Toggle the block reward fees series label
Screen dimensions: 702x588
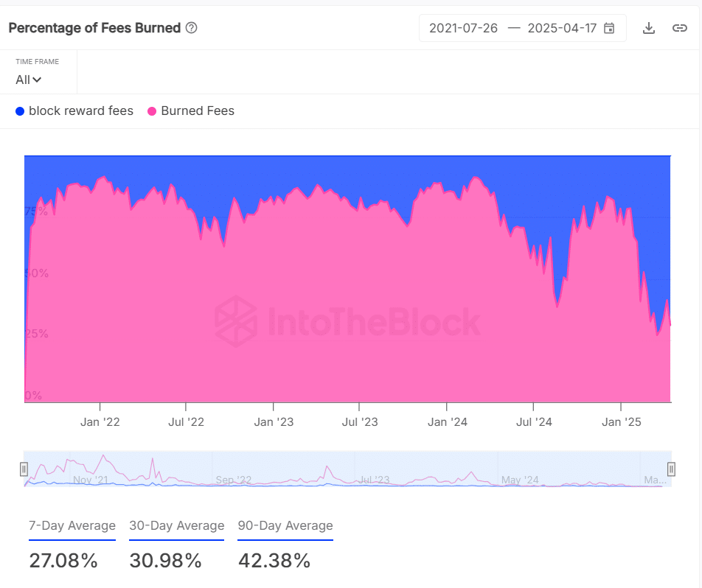pyautogui.click(x=81, y=111)
